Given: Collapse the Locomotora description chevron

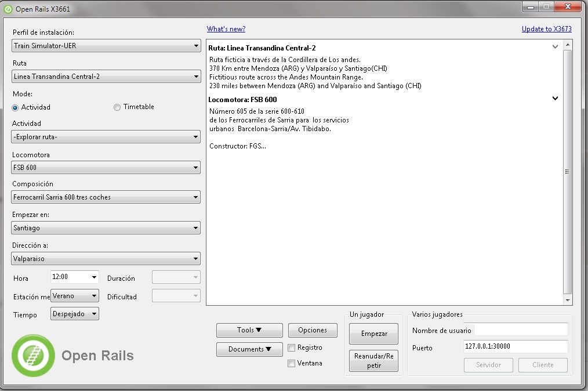Looking at the screenshot, I should pyautogui.click(x=555, y=99).
